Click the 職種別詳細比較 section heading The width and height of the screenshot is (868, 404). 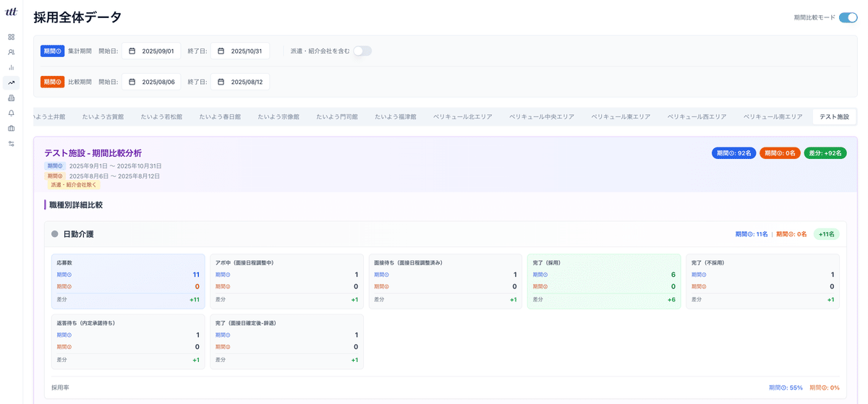[x=76, y=205]
